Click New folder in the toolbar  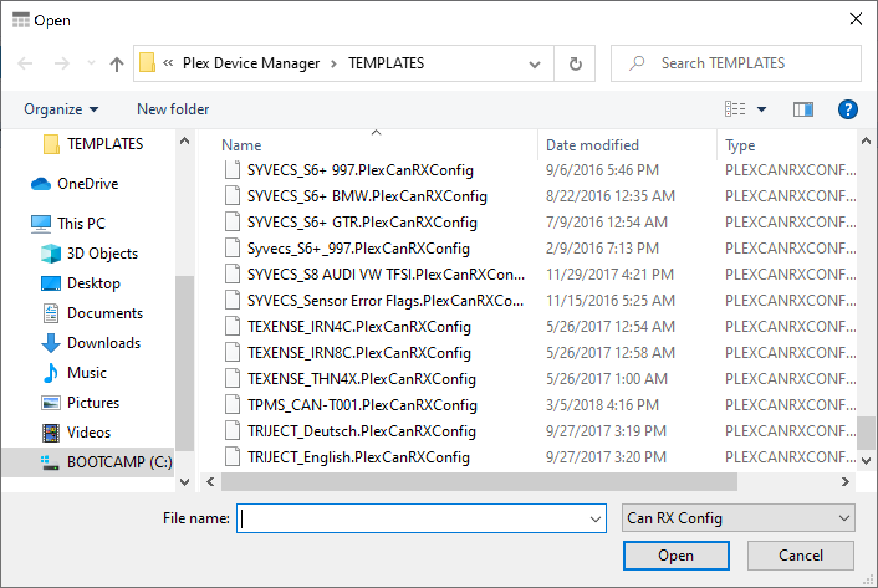[173, 109]
